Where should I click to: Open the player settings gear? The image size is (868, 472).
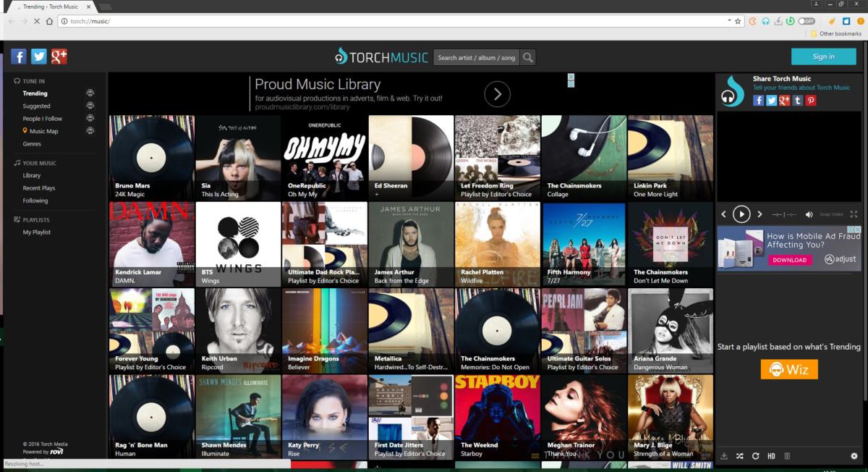[x=854, y=456]
